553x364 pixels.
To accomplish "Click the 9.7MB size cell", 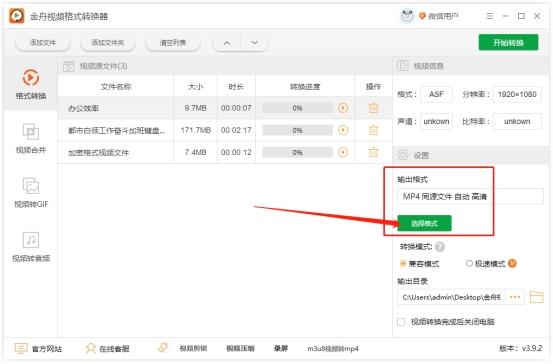I will click(x=195, y=108).
